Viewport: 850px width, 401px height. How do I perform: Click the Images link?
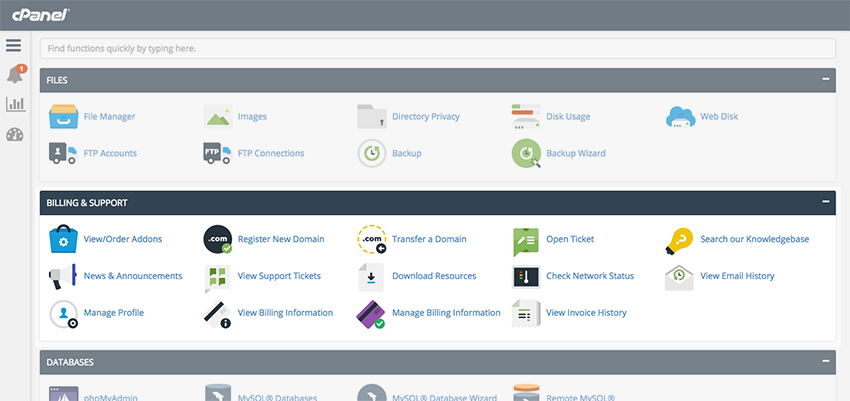click(x=252, y=117)
